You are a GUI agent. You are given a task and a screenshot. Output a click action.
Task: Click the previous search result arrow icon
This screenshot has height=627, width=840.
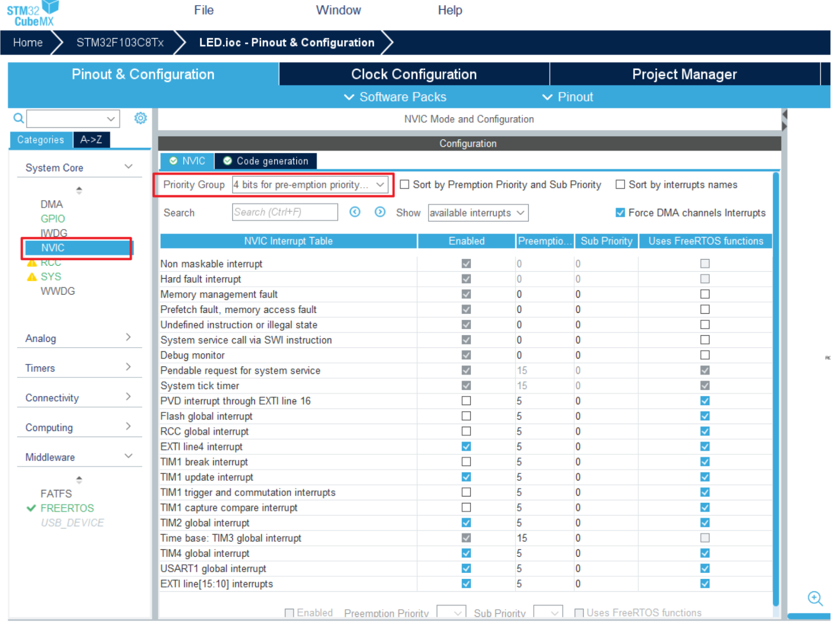(355, 212)
